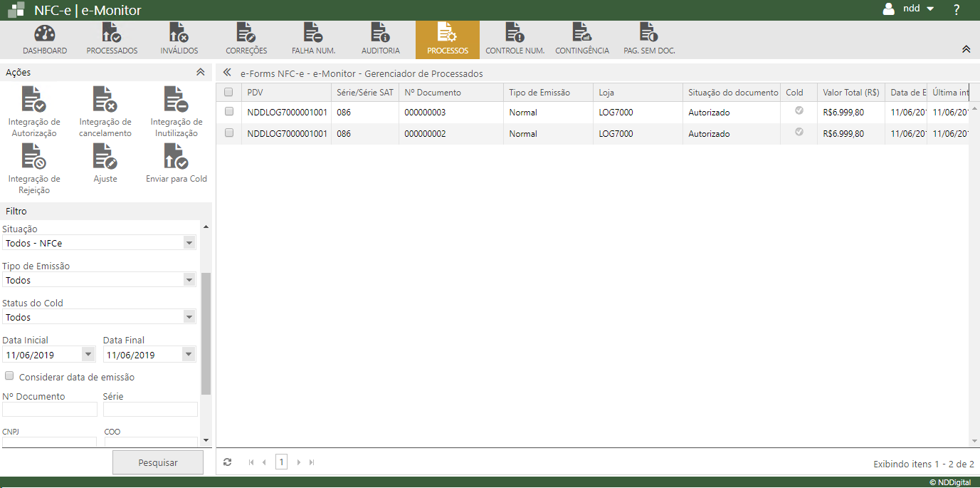The height and width of the screenshot is (488, 980).
Task: Open the Situação dropdown
Action: point(99,243)
